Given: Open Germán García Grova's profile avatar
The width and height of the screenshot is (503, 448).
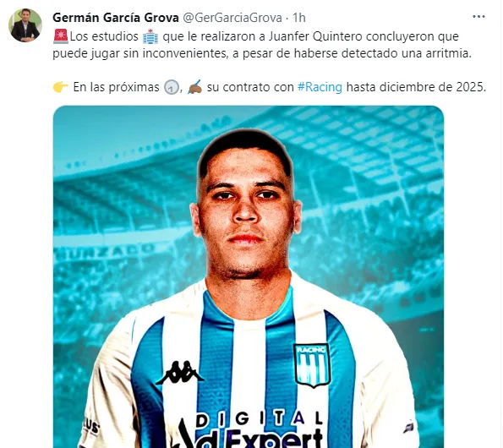Looking at the screenshot, I should (25, 25).
